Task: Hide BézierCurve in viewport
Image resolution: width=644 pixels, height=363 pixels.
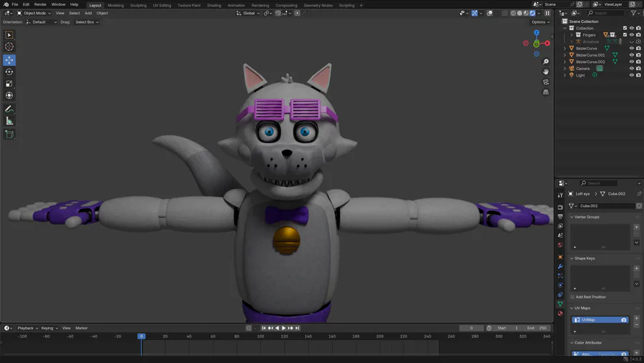Action: [x=632, y=49]
